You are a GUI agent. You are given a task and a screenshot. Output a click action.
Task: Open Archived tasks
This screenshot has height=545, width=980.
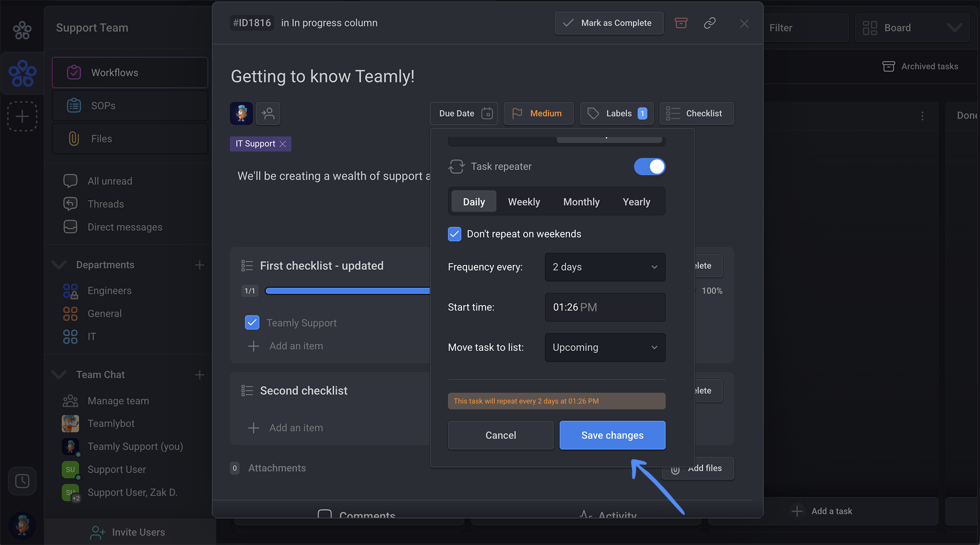click(x=920, y=66)
